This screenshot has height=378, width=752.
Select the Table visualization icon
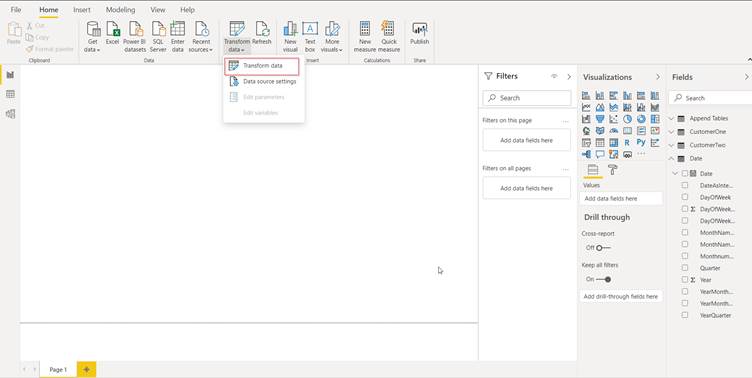point(599,142)
